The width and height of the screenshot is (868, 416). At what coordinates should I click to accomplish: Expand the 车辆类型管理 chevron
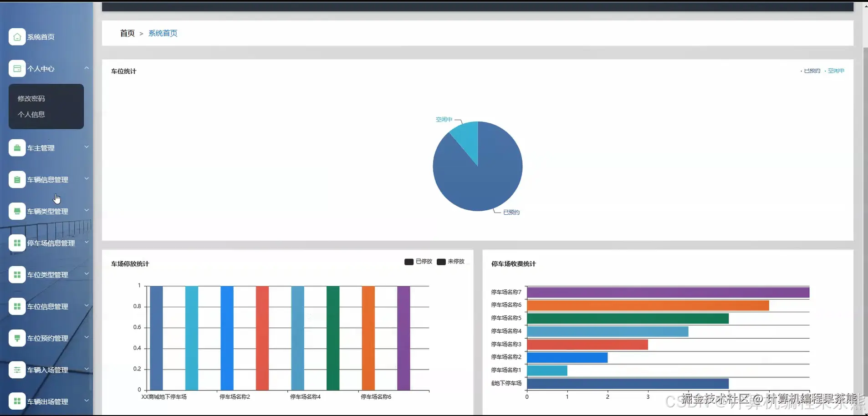pos(87,210)
